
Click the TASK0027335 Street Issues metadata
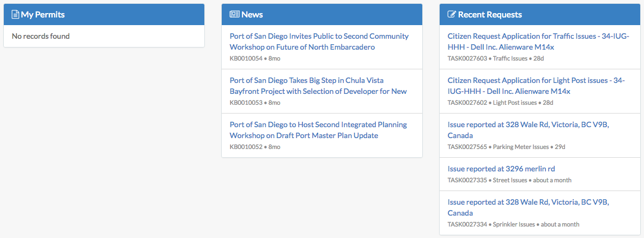[509, 180]
